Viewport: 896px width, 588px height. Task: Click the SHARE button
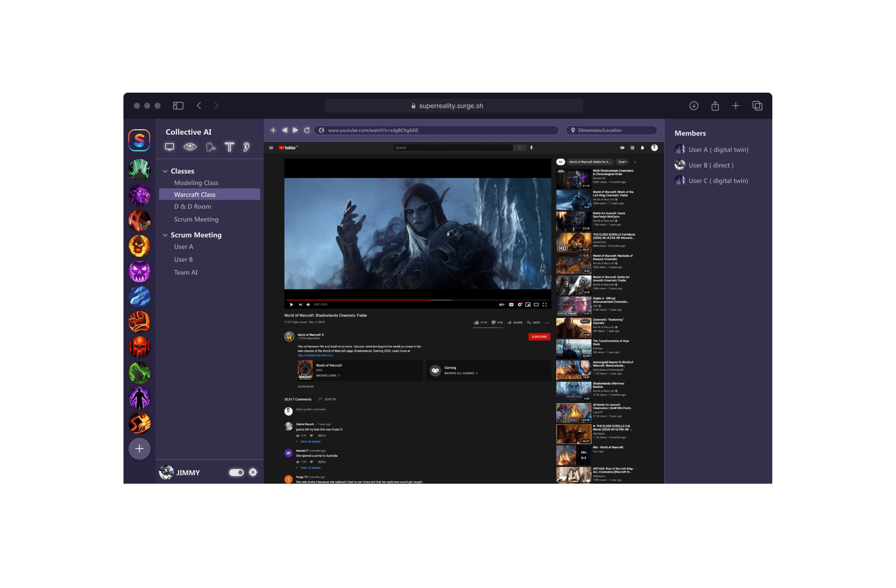515,323
